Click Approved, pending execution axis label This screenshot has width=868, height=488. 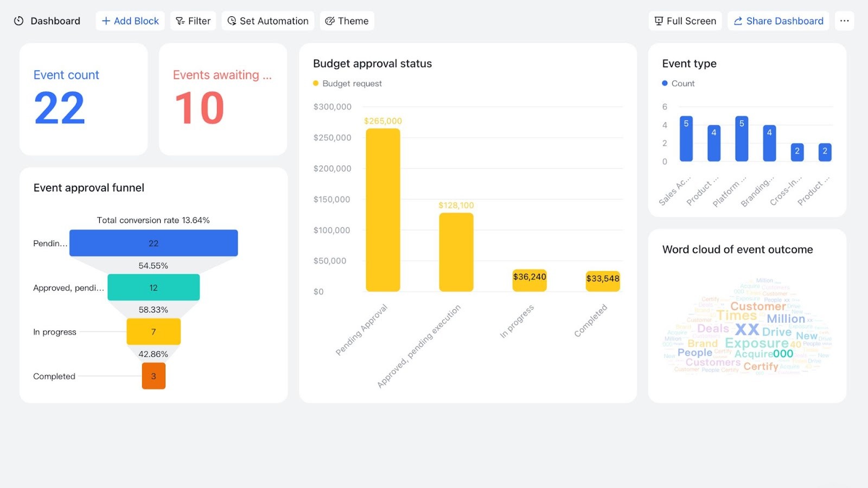point(419,346)
